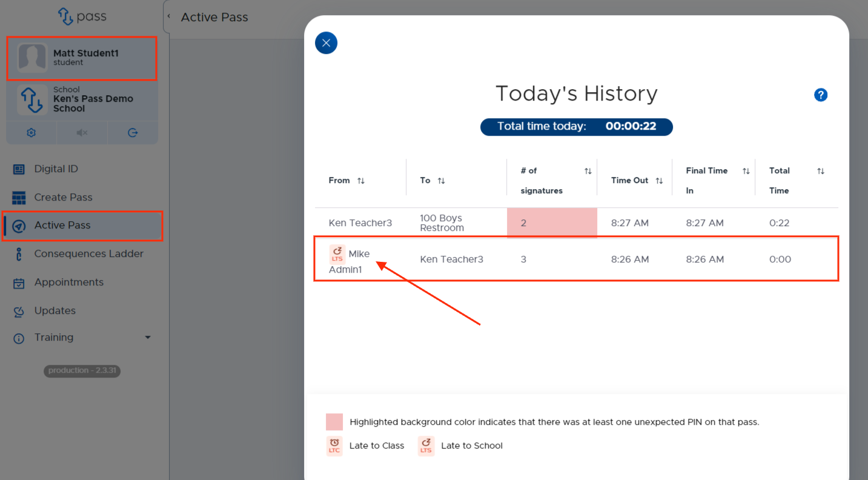868x480 pixels.
Task: Click the Late to School icon beside Mike Admin1
Action: [x=337, y=255]
